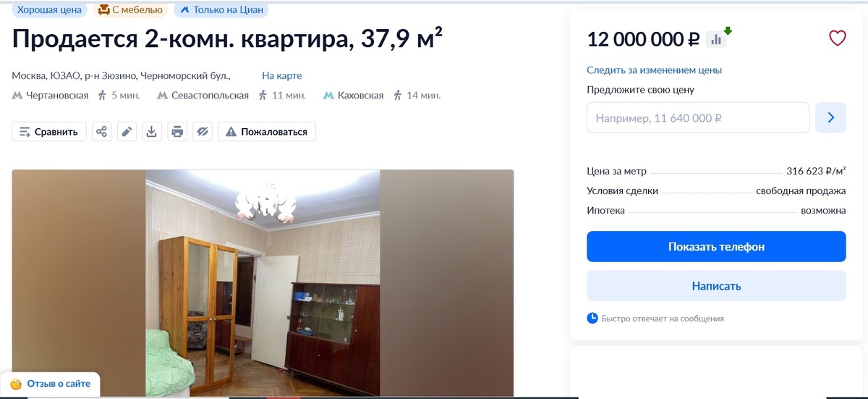
Task: Click the Хорошая цена badge
Action: click(x=50, y=9)
